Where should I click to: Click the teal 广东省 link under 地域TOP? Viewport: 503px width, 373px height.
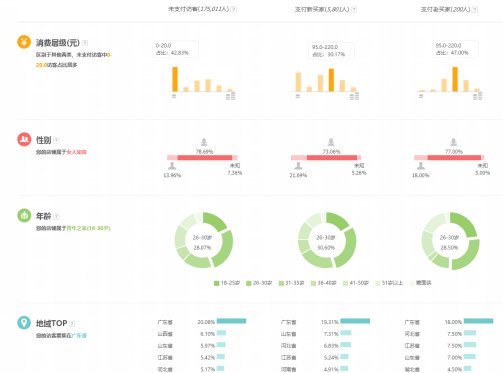(79, 335)
